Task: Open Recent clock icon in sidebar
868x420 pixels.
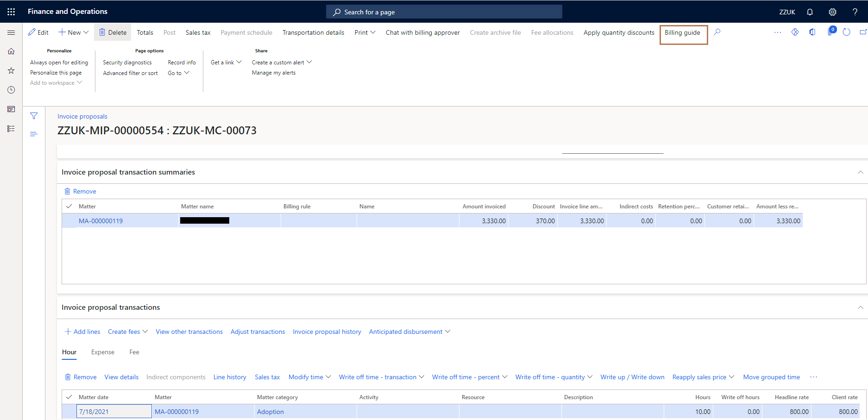Action: [x=11, y=90]
